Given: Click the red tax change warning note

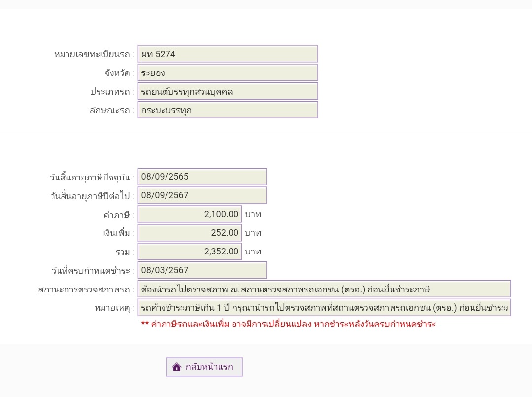Looking at the screenshot, I should pos(288,324).
